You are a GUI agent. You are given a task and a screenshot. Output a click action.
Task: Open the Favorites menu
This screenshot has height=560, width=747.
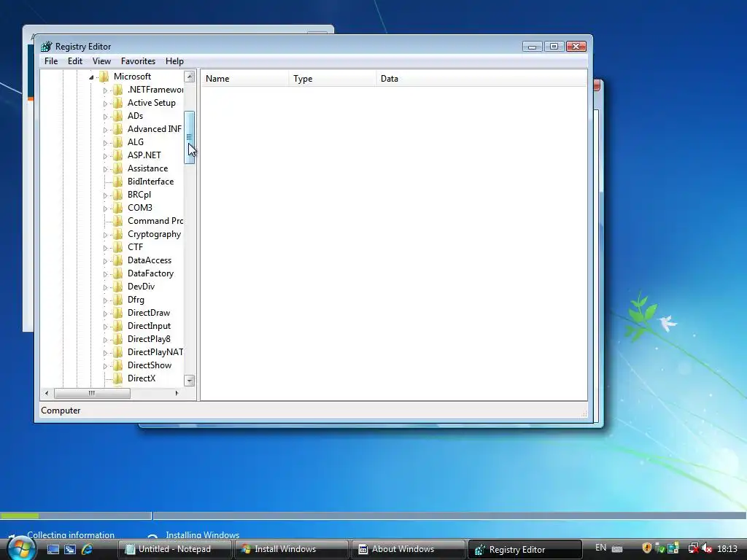tap(138, 61)
